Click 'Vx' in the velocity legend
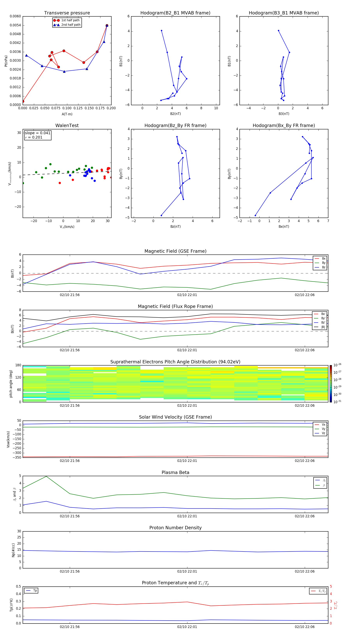This screenshot has height=644, width=351. click(320, 424)
